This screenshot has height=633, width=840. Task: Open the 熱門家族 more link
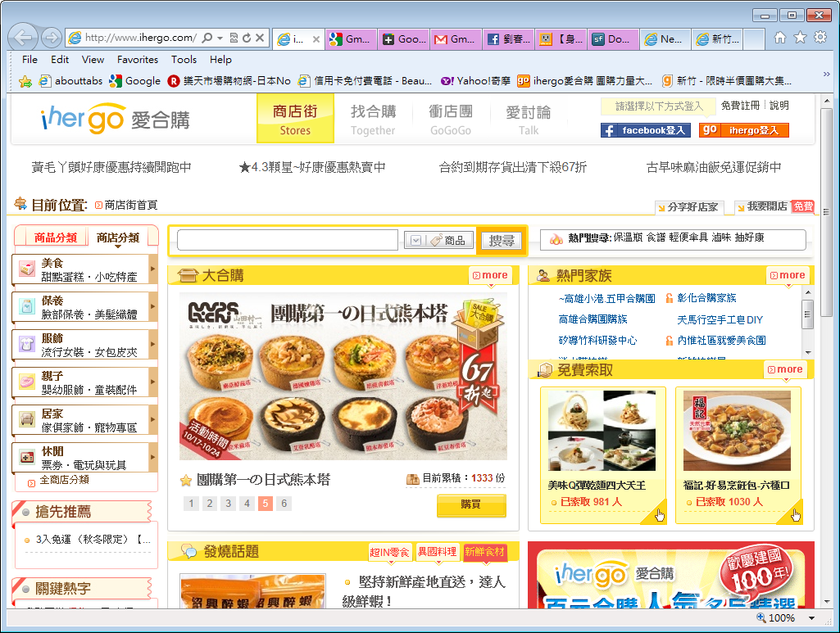788,275
